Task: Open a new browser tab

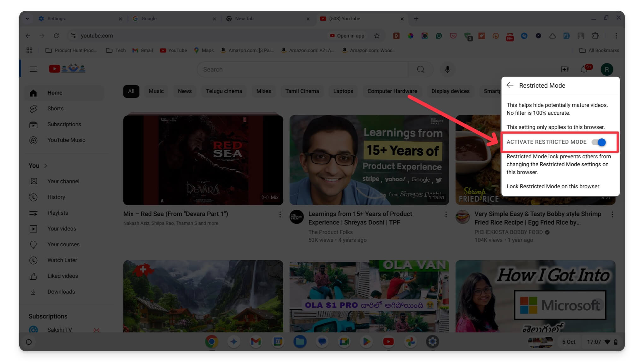Action: point(416,19)
